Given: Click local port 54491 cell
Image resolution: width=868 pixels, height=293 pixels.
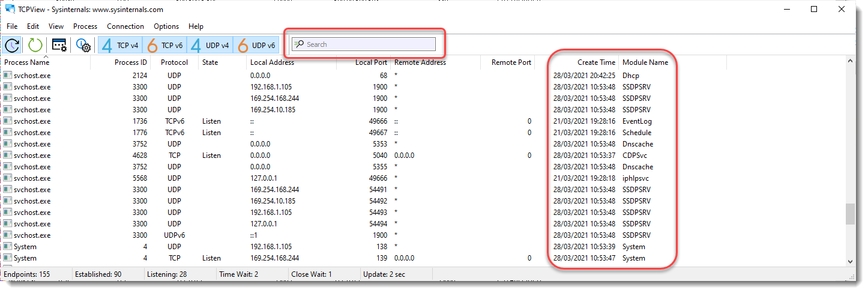Looking at the screenshot, I should click(378, 190).
